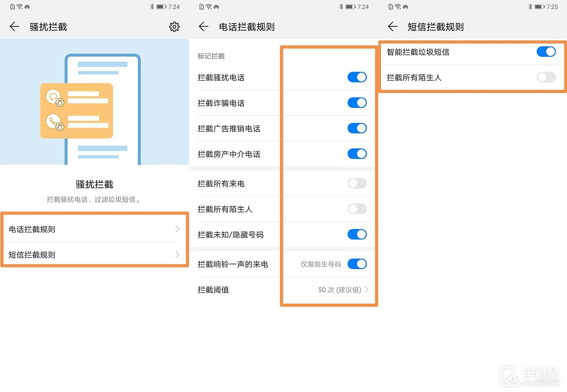
Task: Enable 拦截所有陌生人 in SMS rules
Action: [x=546, y=77]
